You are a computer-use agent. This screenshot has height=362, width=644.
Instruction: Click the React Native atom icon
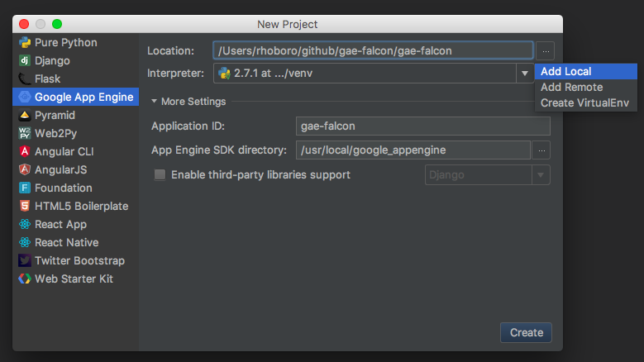click(25, 242)
